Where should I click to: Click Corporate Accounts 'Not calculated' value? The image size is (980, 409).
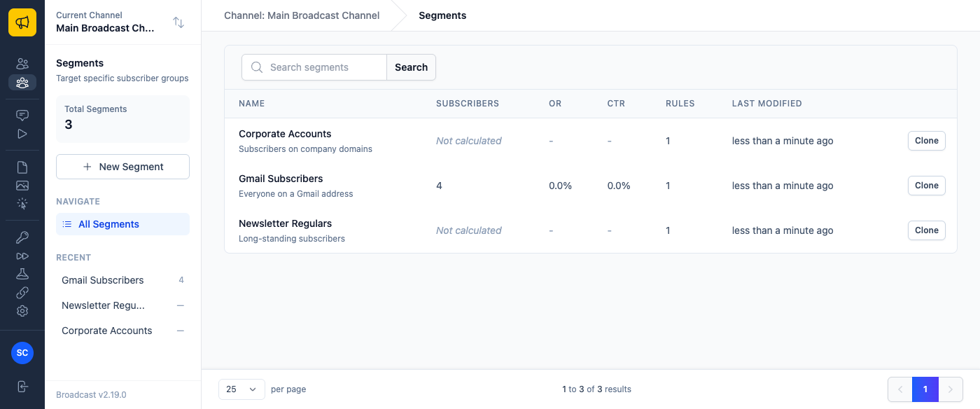coord(469,141)
